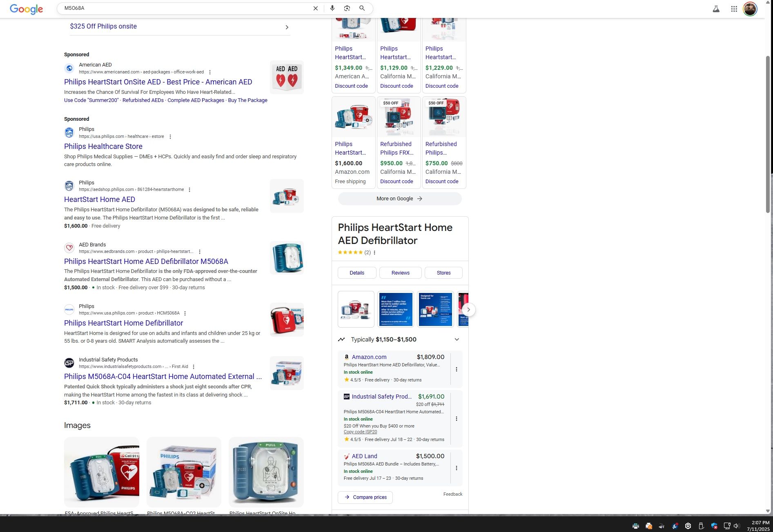Click Discount code under $1,129.00 card
This screenshot has height=532, width=773.
pos(397,86)
